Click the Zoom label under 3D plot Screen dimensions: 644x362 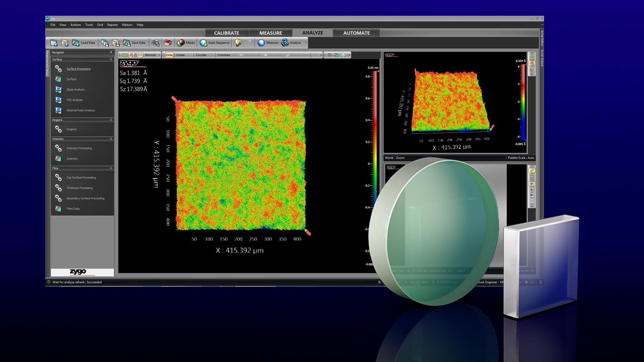pyautogui.click(x=400, y=158)
